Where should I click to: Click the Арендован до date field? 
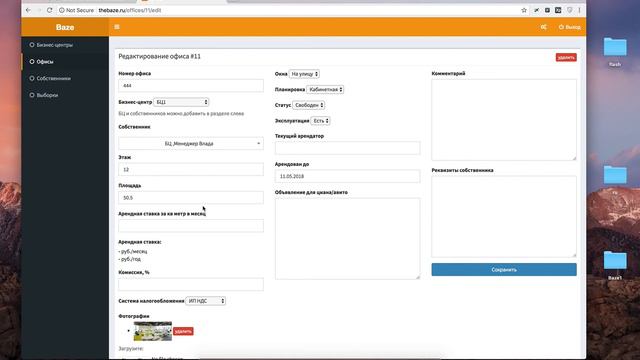click(x=347, y=176)
